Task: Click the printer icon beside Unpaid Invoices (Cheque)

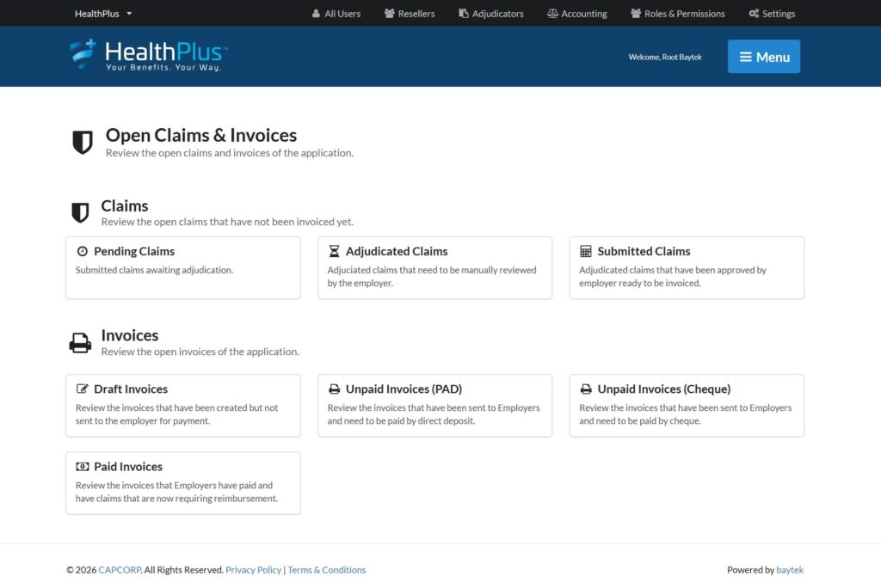Action: pos(586,389)
